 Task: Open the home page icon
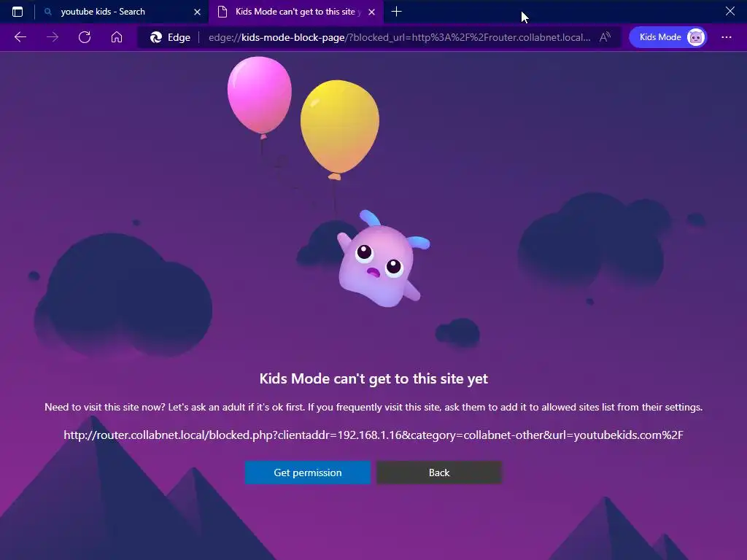pyautogui.click(x=117, y=37)
